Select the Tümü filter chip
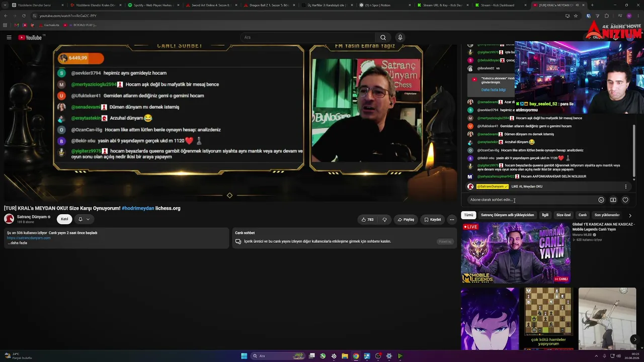 [x=468, y=215]
